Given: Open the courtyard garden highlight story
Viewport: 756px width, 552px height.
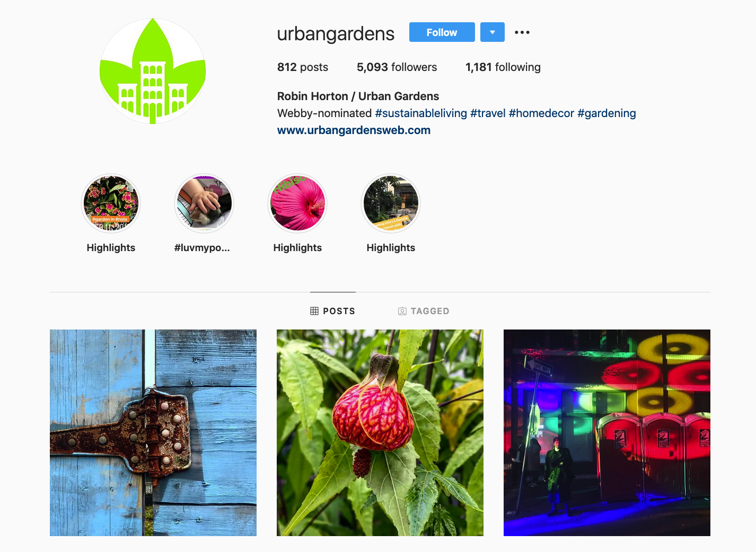Looking at the screenshot, I should (x=391, y=203).
